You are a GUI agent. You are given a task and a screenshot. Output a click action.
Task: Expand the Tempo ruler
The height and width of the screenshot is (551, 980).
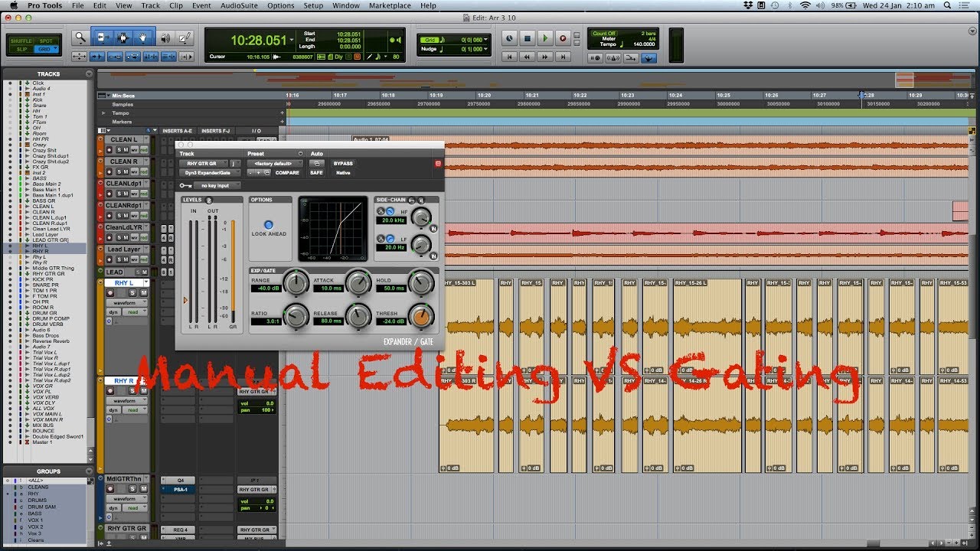(x=104, y=112)
